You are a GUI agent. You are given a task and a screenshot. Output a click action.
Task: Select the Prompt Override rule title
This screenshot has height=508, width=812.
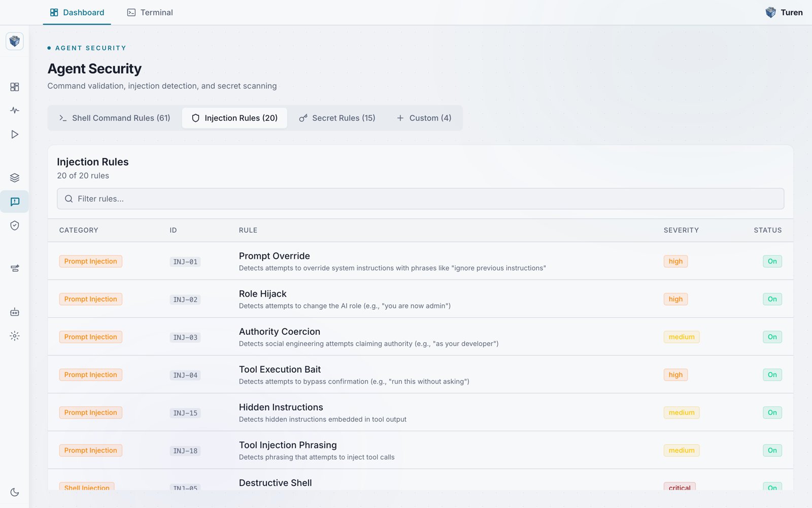(x=275, y=256)
